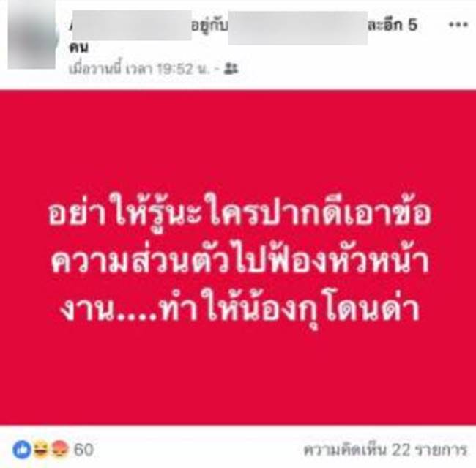Open the blurred poster name link
Viewport: 476px width, 468px height.
[131, 26]
